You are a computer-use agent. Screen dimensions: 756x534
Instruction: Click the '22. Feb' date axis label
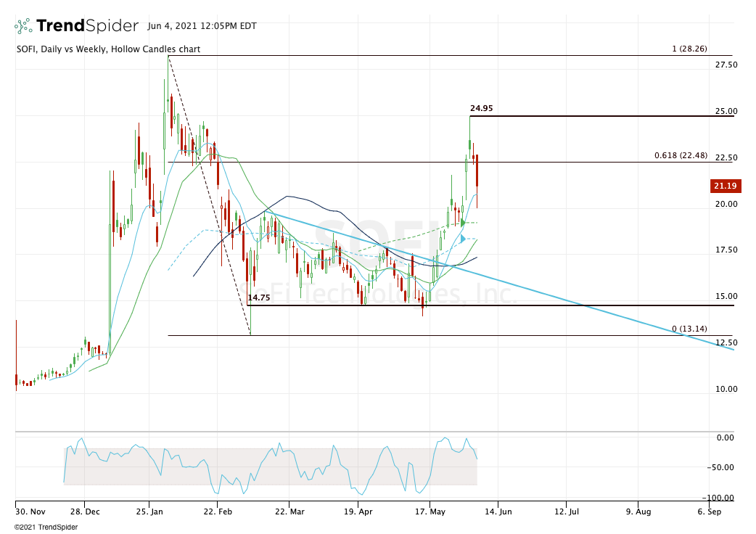(x=218, y=512)
